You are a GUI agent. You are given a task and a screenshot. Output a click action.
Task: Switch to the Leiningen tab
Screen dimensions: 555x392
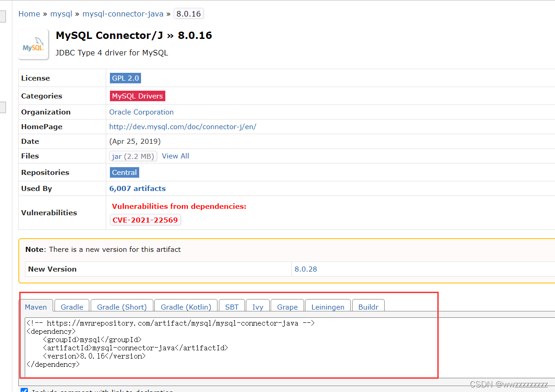pyautogui.click(x=328, y=307)
